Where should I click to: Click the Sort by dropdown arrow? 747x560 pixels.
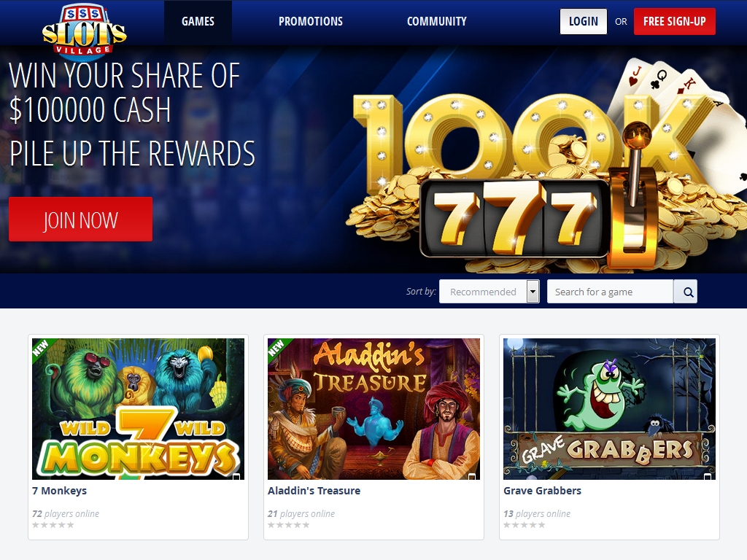click(533, 292)
